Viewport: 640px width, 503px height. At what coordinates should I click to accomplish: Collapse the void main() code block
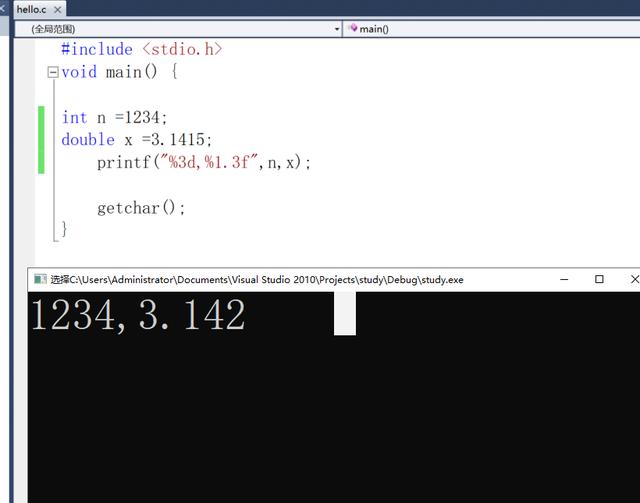tap(53, 72)
